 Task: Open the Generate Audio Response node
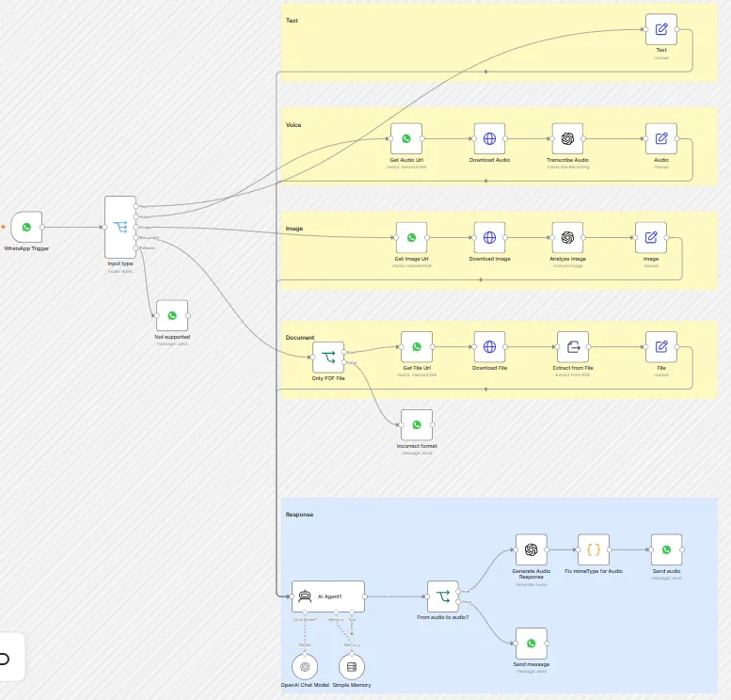(x=531, y=549)
